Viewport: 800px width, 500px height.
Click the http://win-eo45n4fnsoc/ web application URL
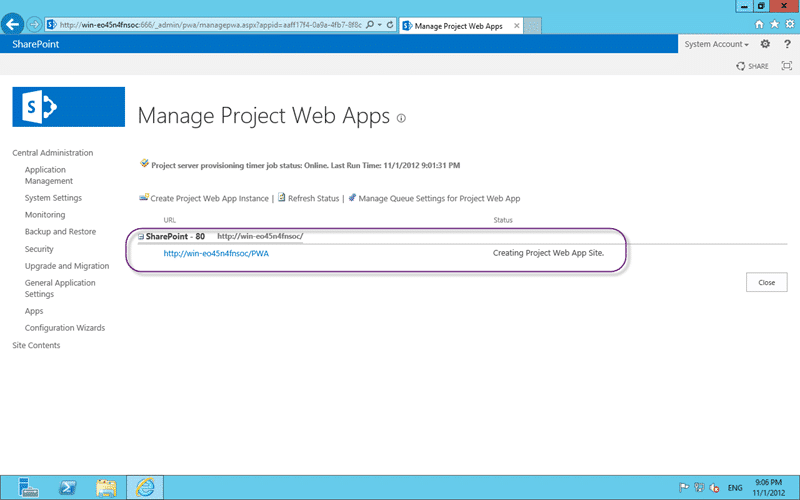tap(260, 236)
